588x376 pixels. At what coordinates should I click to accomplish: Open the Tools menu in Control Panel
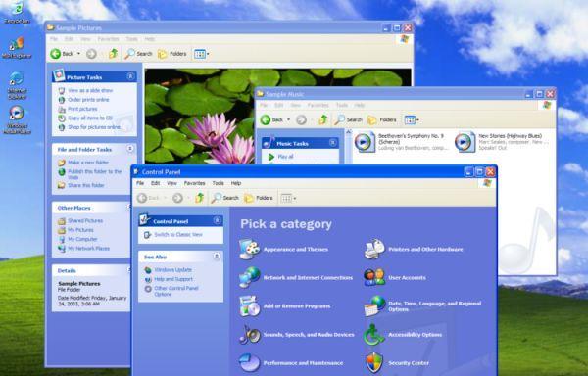(x=218, y=183)
